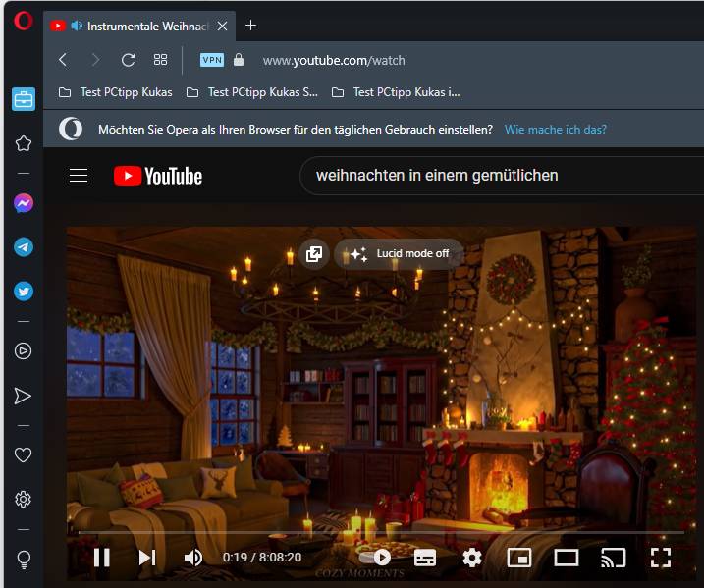Screen dimensions: 704x588
Task: Click the YouTube search field
Action: tap(491, 176)
